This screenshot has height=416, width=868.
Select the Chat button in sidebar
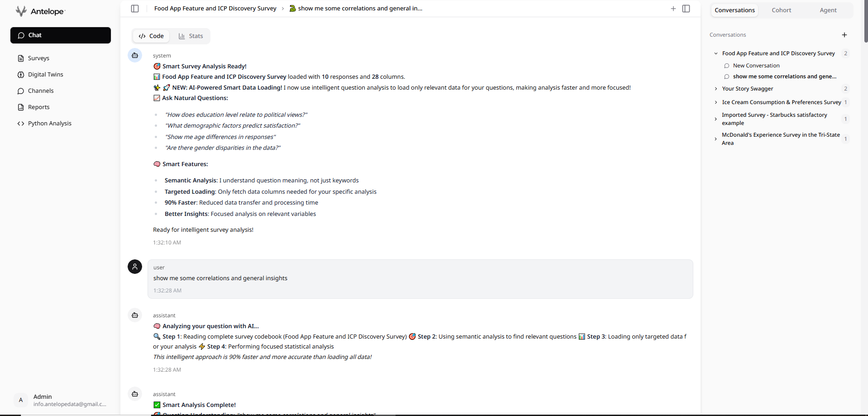coord(61,35)
